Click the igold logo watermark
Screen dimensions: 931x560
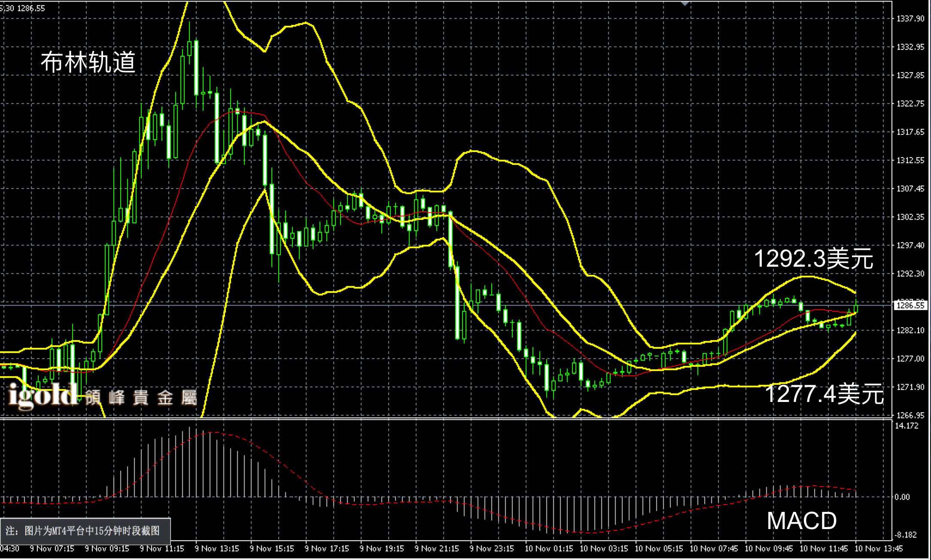click(x=42, y=395)
